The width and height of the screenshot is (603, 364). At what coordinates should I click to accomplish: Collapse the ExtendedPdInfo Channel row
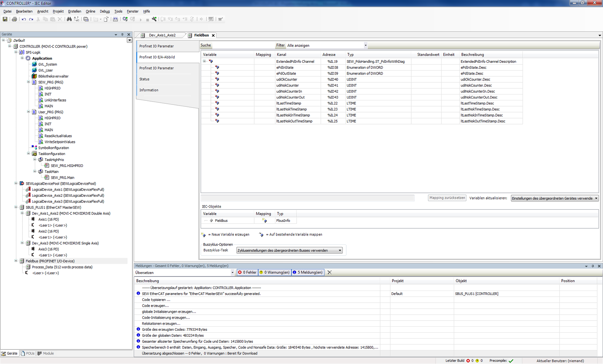click(x=204, y=61)
